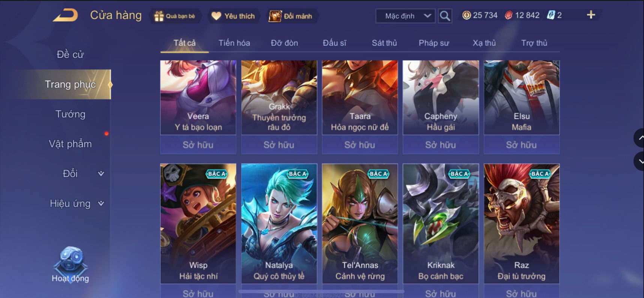The image size is (644, 298).
Task: Tap the golden back arrow icon
Action: click(x=66, y=15)
